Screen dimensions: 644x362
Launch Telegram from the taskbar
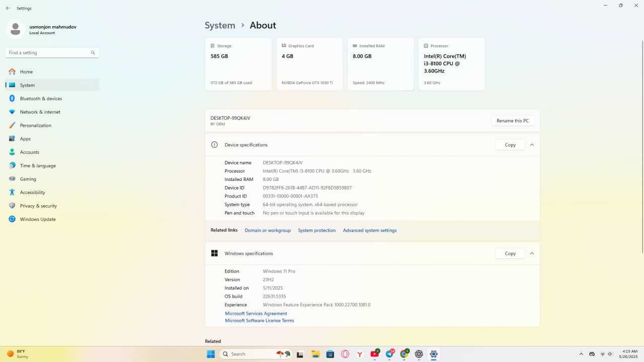pos(389,354)
